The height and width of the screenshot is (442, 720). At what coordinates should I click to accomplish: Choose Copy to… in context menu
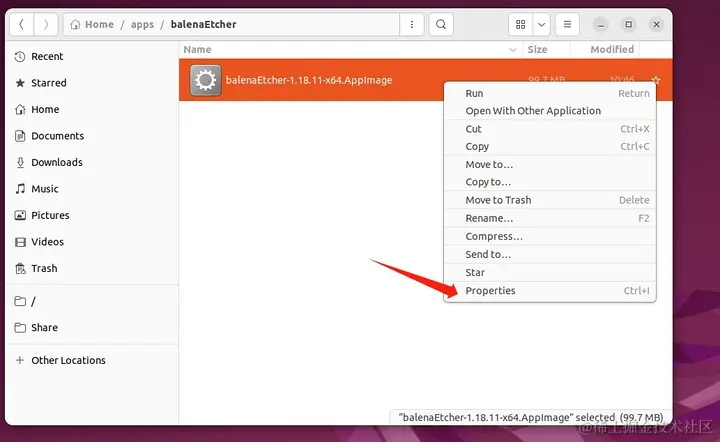click(x=550, y=182)
